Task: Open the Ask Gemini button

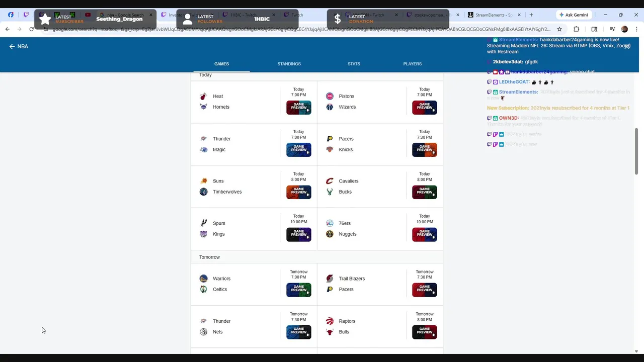Action: (573, 15)
